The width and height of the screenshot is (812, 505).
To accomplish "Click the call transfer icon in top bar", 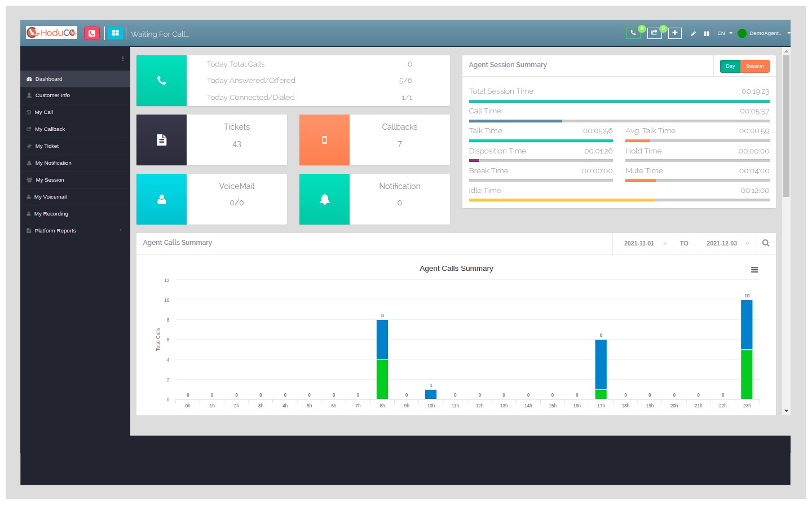I will [654, 33].
